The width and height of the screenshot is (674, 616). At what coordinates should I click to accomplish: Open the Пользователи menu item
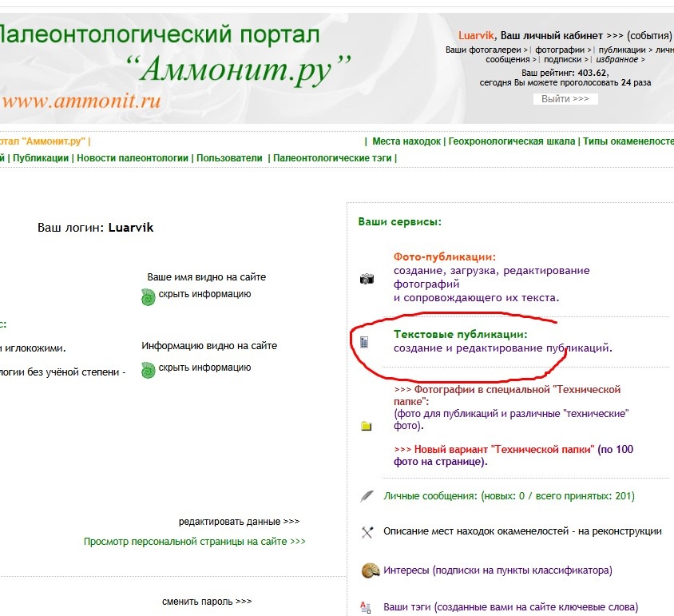click(229, 158)
